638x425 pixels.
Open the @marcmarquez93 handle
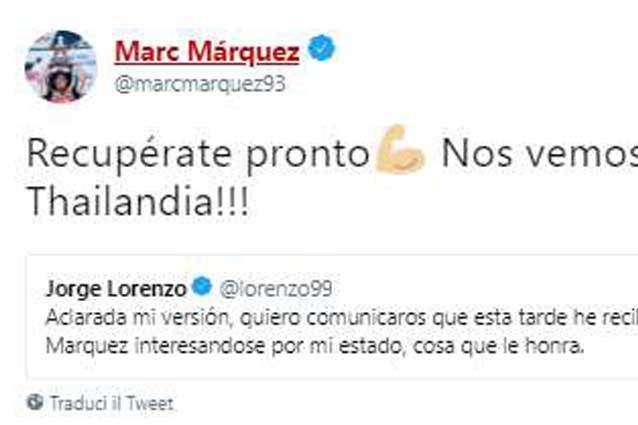[200, 84]
